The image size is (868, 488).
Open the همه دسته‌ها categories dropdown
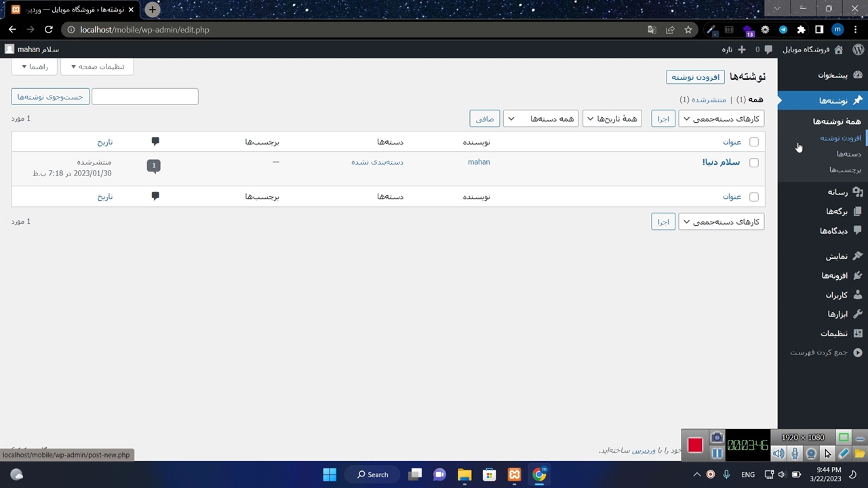540,119
